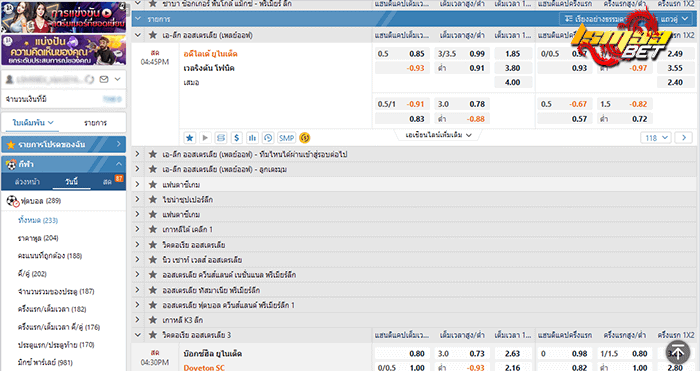The height and width of the screenshot is (371, 700).
Task: Click the yellow coin icon beside SMP
Action: 304,138
